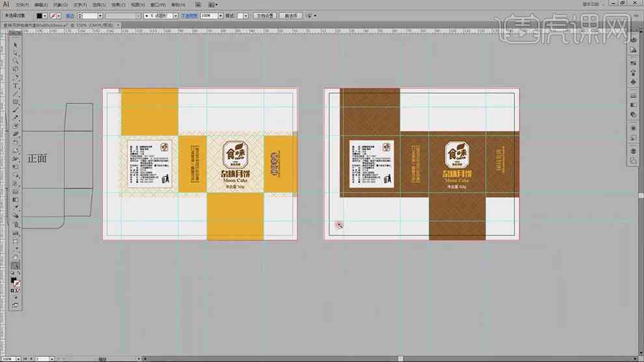Open the Transparency panel icon
This screenshot has height=362, width=644.
(x=634, y=114)
